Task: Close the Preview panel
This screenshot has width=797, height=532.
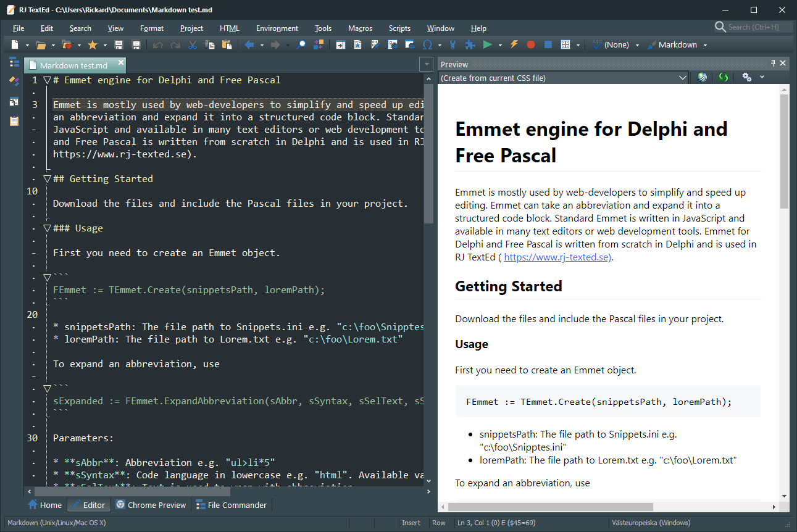Action: click(x=783, y=64)
